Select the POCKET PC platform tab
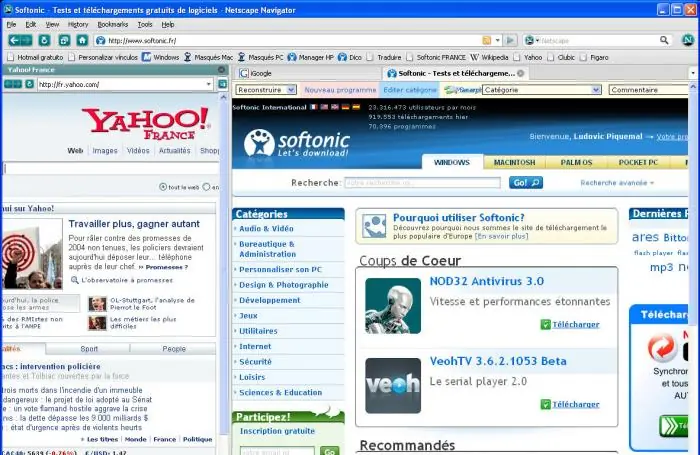700x455 pixels. pos(638,163)
